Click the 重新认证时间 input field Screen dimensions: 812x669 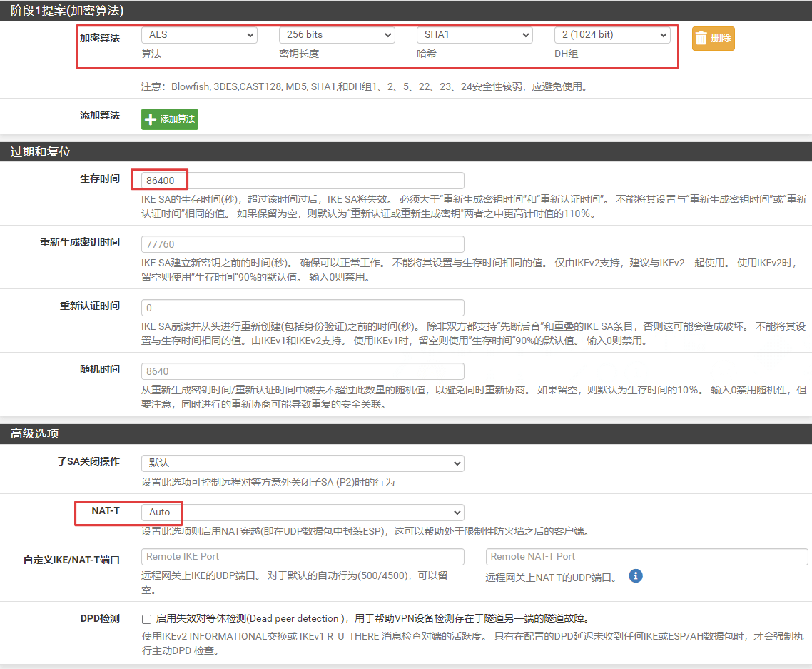[x=303, y=308]
